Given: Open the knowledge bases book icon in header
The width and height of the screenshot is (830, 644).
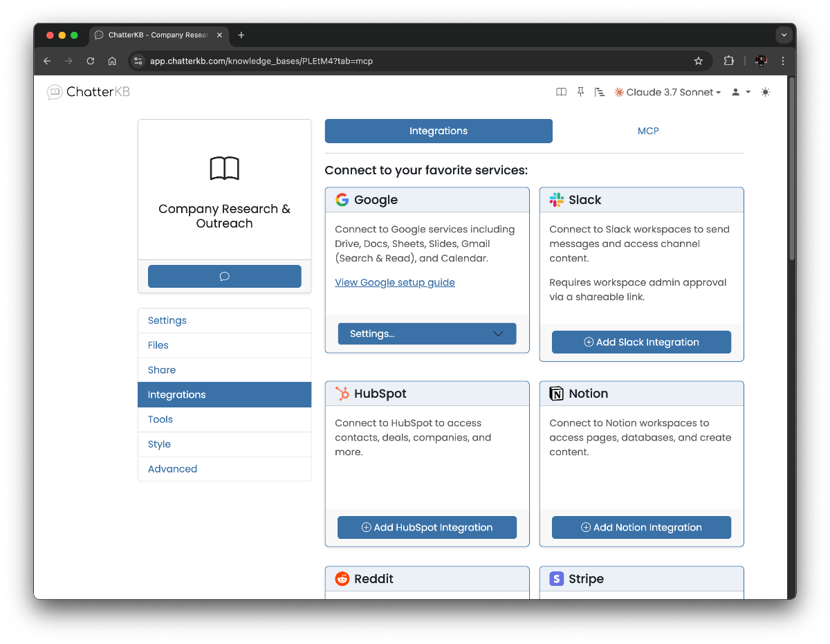Looking at the screenshot, I should (x=561, y=92).
